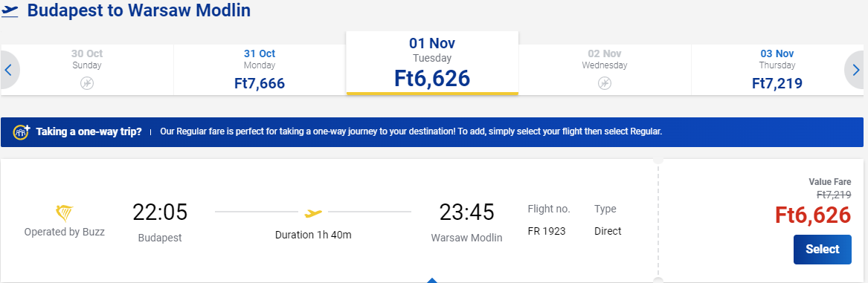Click the 22:05 departure time

[x=160, y=212]
